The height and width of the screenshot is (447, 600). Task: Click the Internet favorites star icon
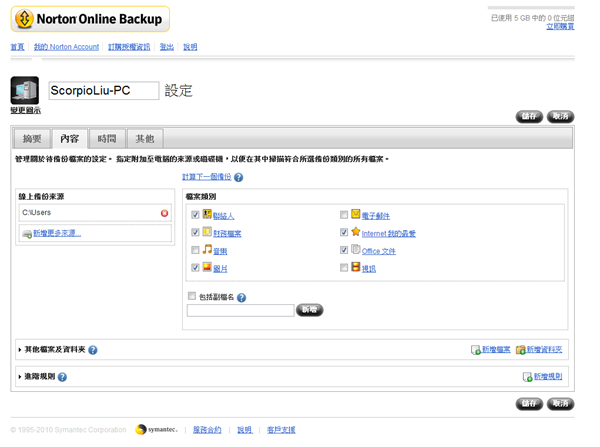(356, 232)
